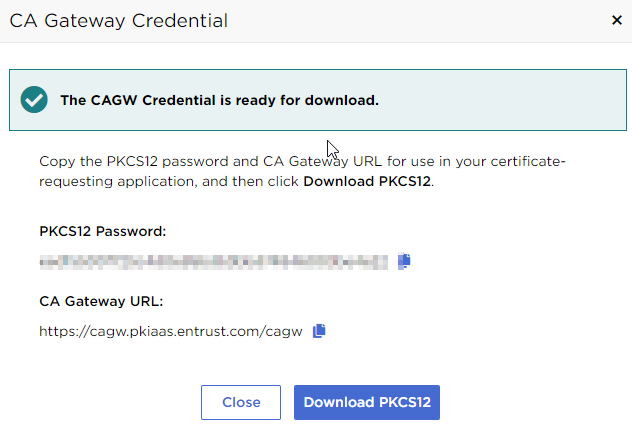Select the blurred PKCS12 password value
The width and height of the screenshot is (632, 431).
[x=213, y=262]
